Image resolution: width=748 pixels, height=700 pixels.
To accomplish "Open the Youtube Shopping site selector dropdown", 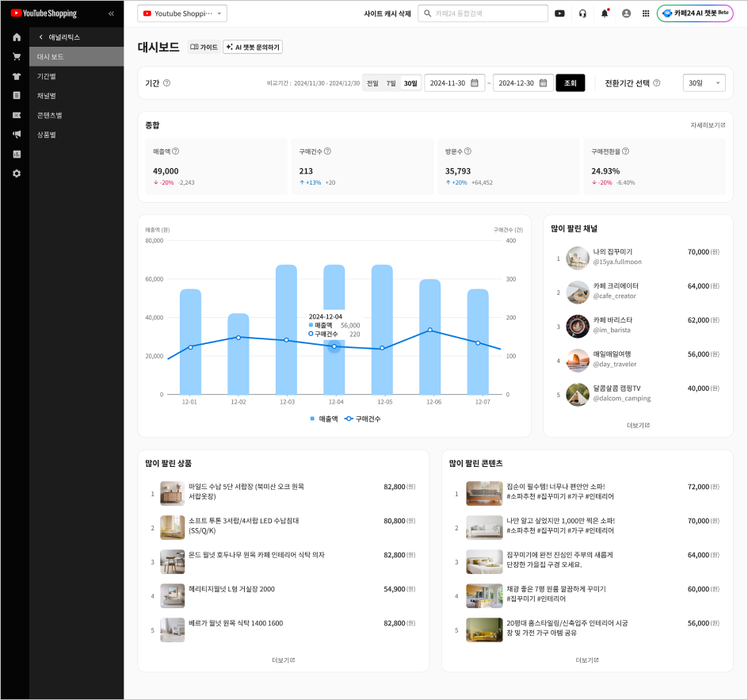I will coord(182,13).
